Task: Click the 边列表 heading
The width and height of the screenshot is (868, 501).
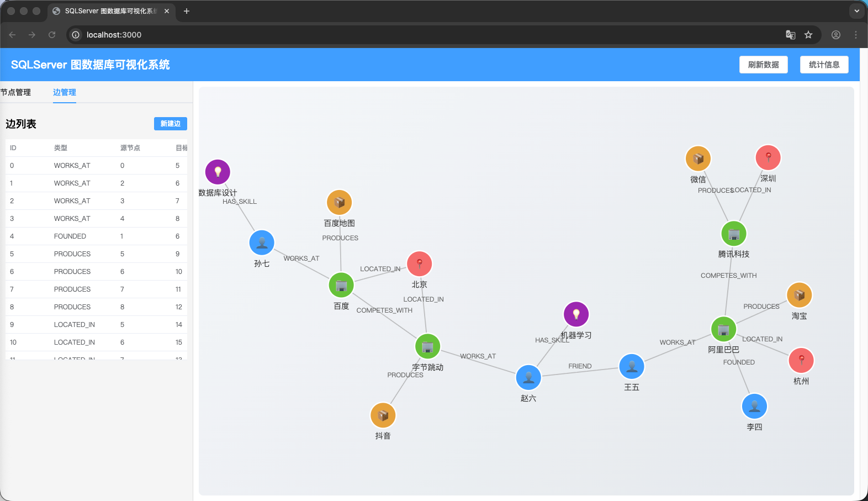Action: point(21,124)
